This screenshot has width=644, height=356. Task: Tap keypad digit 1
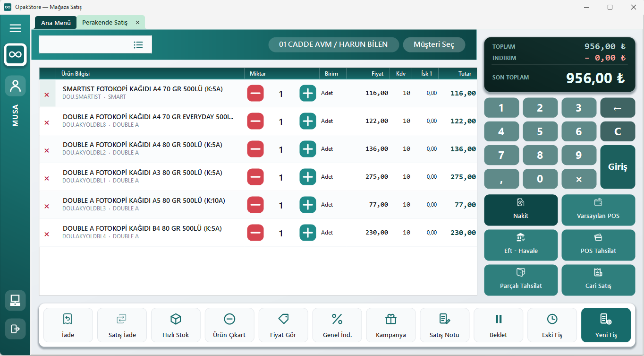tap(501, 108)
